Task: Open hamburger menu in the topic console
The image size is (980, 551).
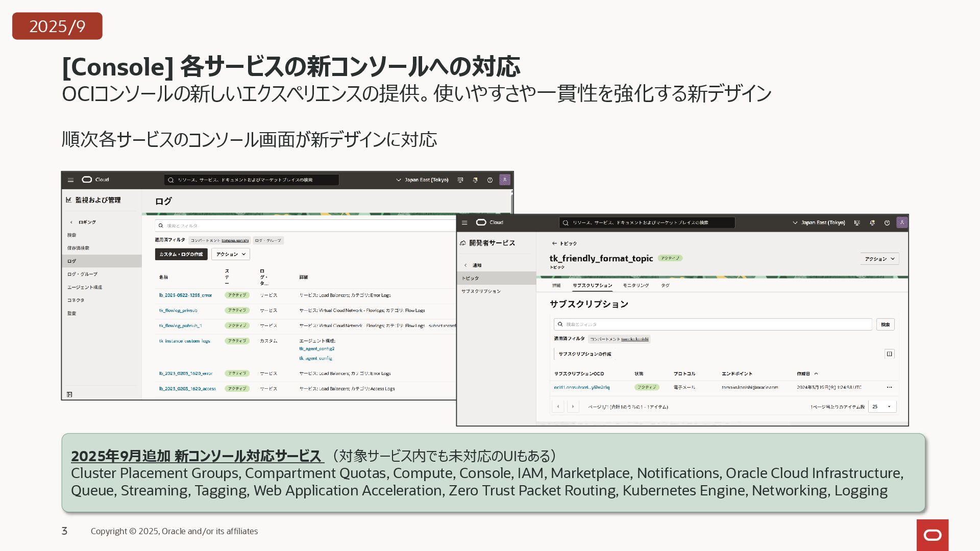Action: tap(464, 223)
